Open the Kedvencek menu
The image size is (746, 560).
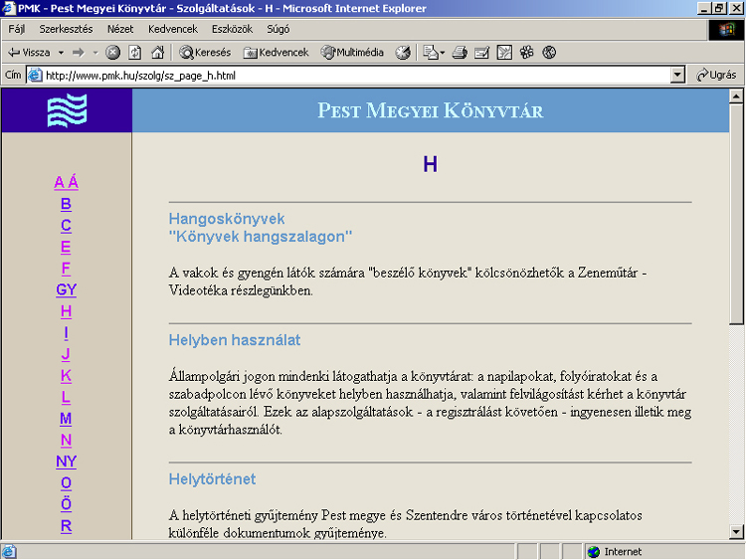(173, 29)
